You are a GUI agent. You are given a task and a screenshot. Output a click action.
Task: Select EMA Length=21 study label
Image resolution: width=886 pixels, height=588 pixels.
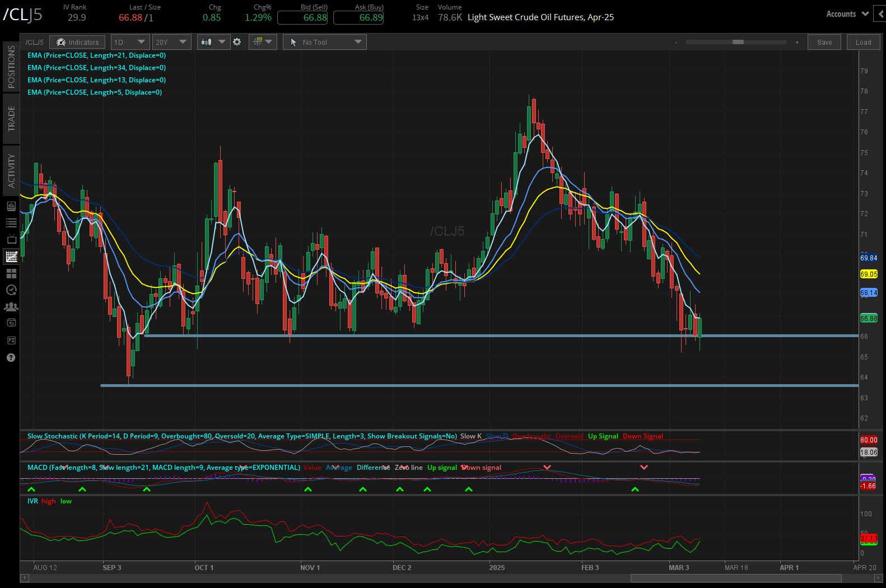click(x=96, y=55)
